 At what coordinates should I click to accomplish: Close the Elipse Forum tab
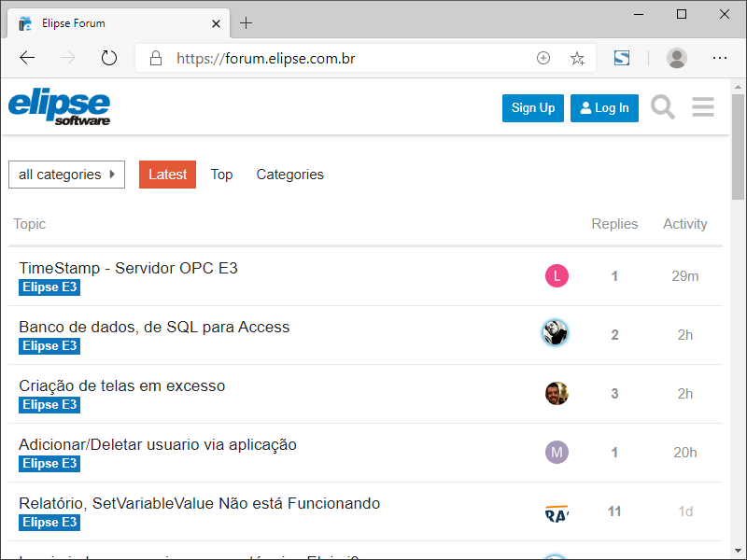click(x=216, y=22)
